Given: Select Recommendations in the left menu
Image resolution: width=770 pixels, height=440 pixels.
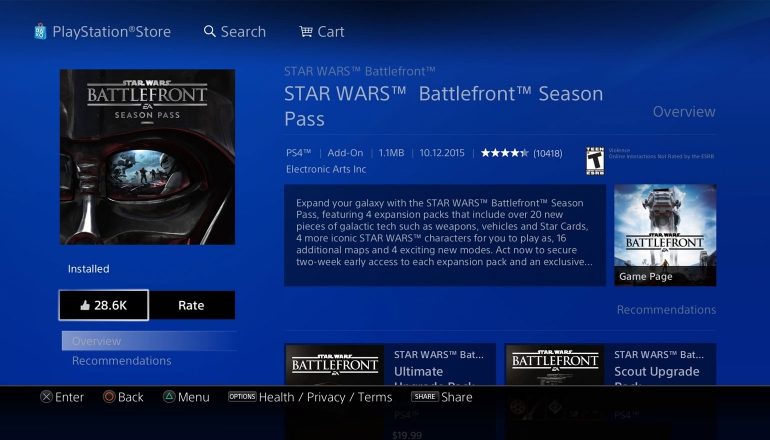Looking at the screenshot, I should tap(121, 361).
